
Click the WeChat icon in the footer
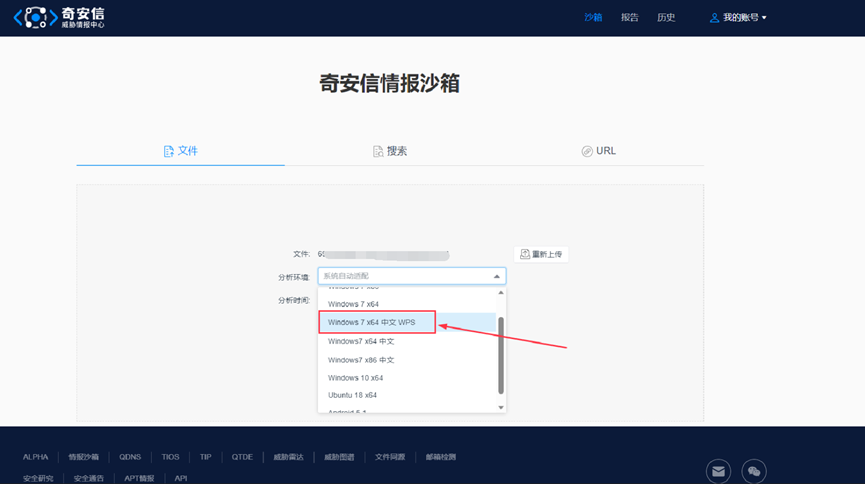coord(754,471)
